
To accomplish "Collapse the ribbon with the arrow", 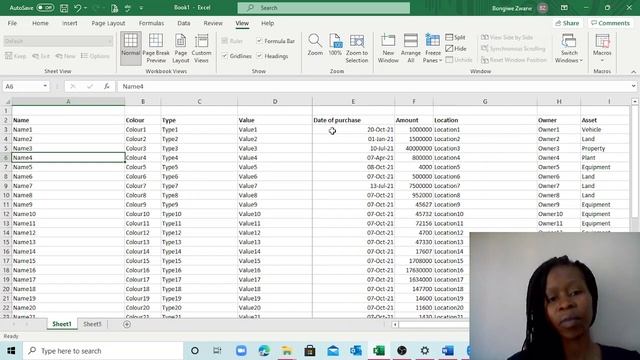I will tap(633, 72).
